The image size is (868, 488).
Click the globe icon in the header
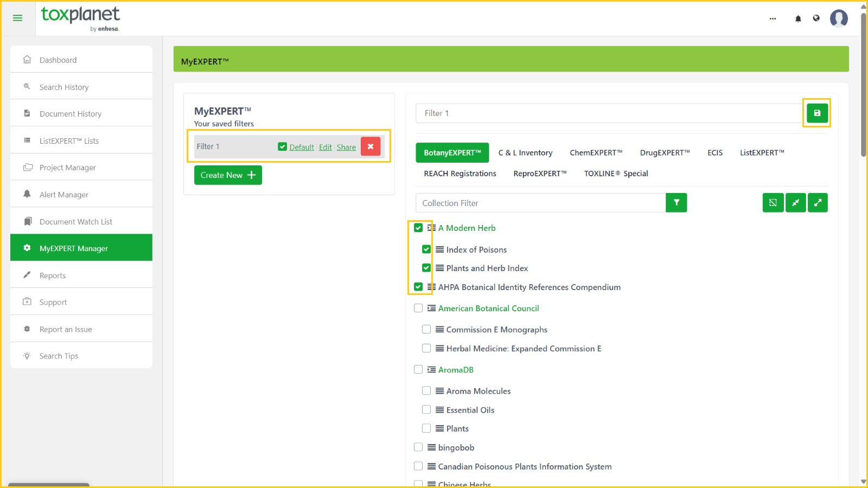[816, 18]
